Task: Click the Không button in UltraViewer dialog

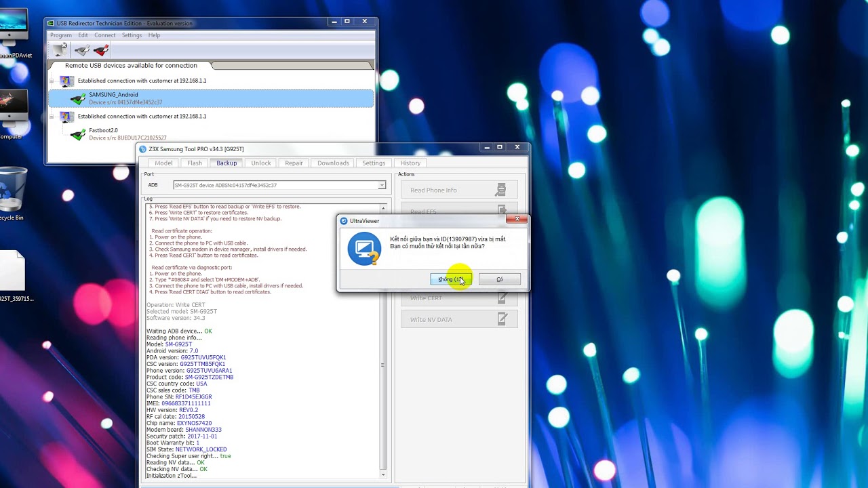Action: (x=451, y=279)
